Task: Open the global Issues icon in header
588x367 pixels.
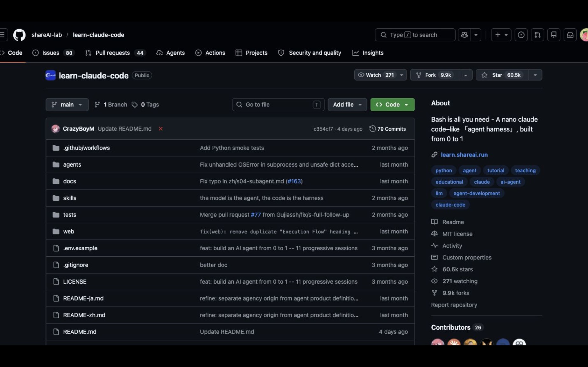Action: click(x=521, y=35)
